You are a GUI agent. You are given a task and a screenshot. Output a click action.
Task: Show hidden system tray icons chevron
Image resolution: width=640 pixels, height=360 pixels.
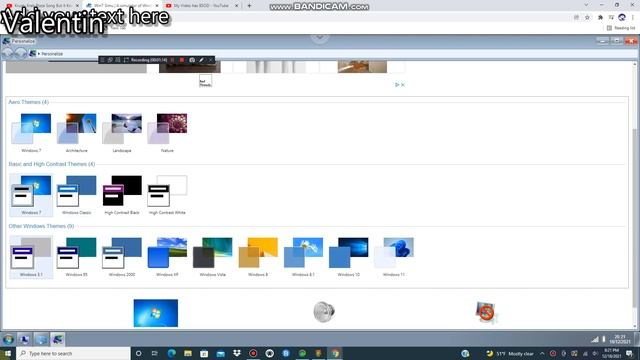tap(542, 353)
